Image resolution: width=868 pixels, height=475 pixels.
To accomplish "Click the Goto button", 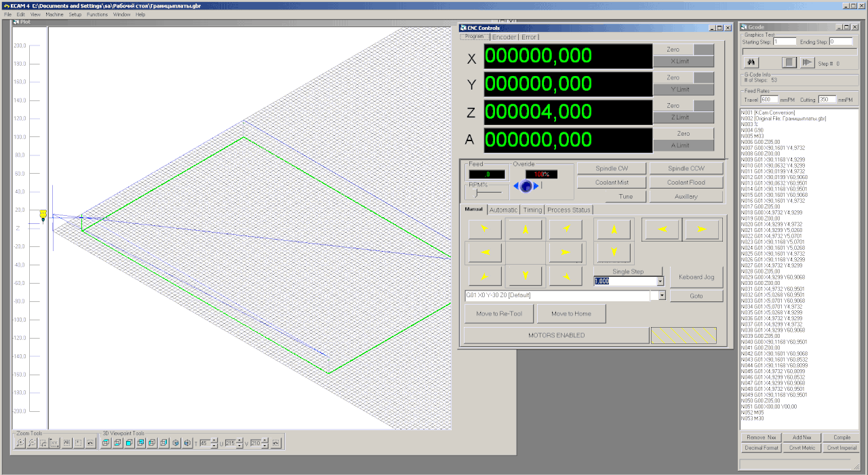I will (696, 296).
